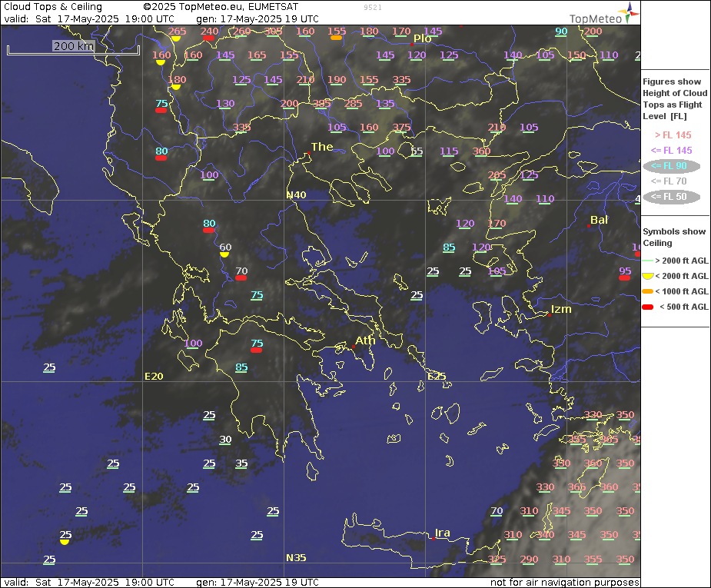Click the 'E25' longitude label

(437, 377)
